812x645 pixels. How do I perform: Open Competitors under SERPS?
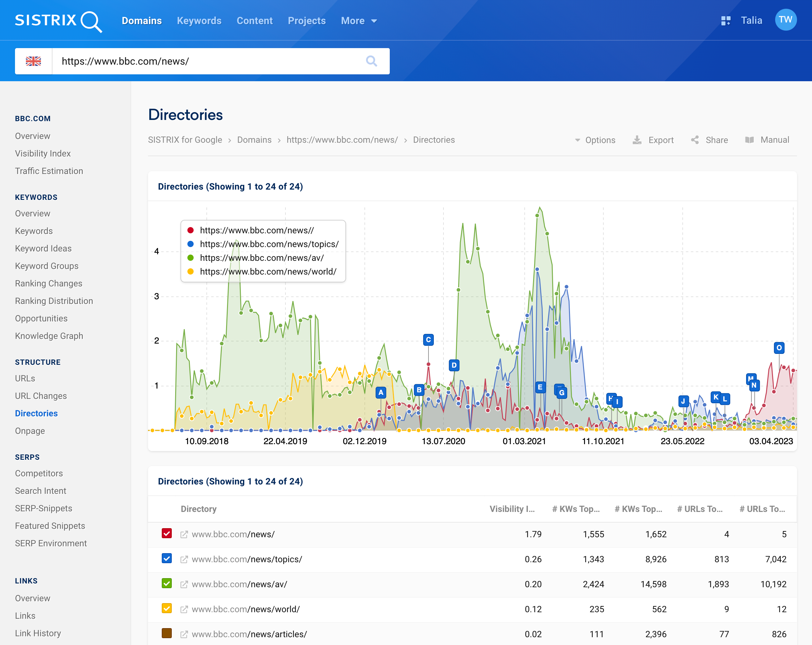[x=39, y=473]
